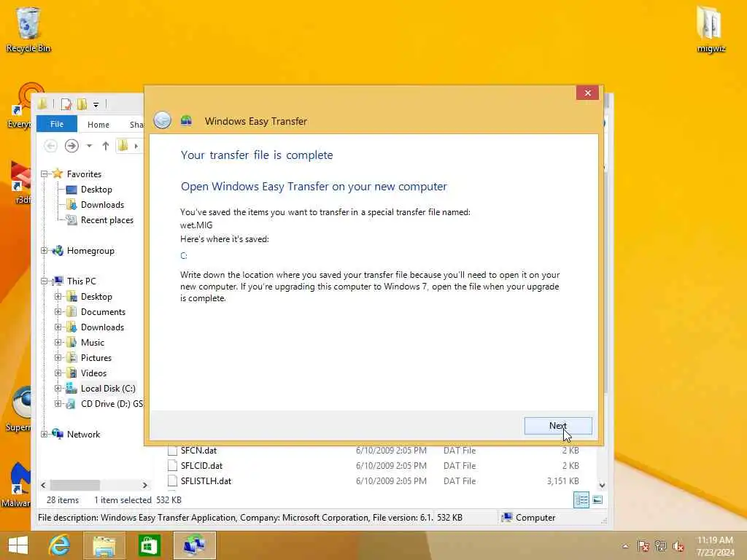The width and height of the screenshot is (747, 560).
Task: Click the network tray icon
Action: coord(660,546)
